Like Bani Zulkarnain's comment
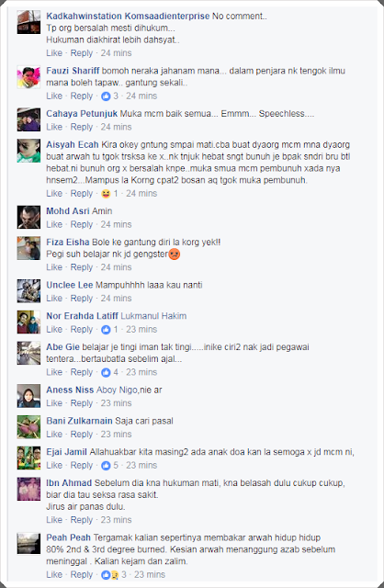 click(54, 435)
